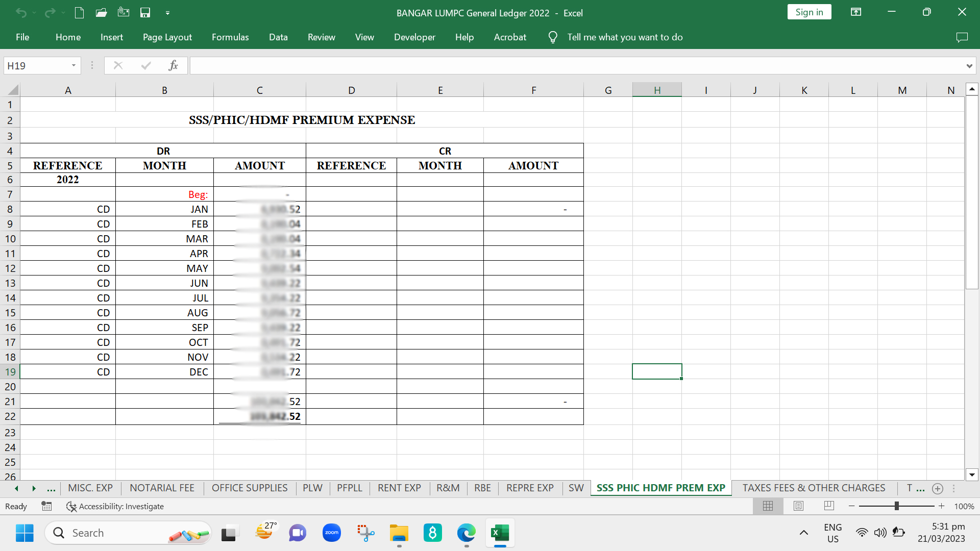Click the New blank document icon

point(79,13)
